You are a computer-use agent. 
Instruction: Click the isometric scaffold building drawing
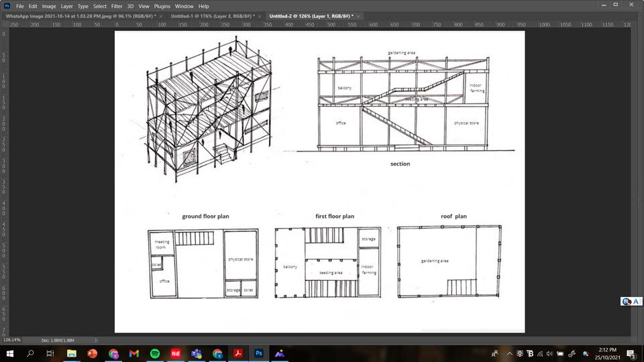[x=209, y=109]
